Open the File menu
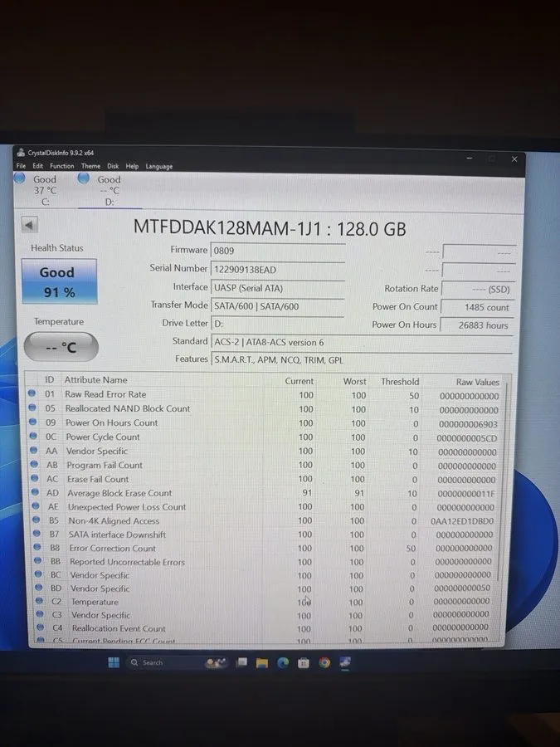Viewport: 560px width, 747px height. pyautogui.click(x=21, y=166)
